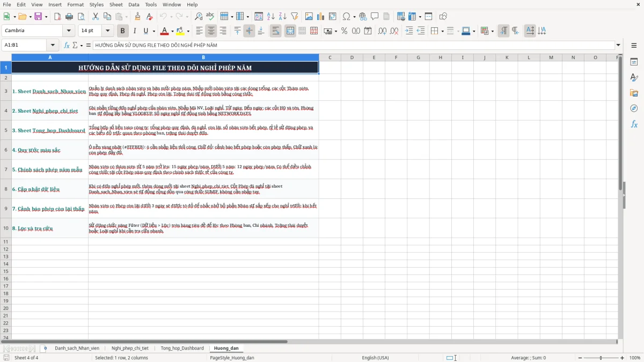644x362 pixels.
Task: Open the Tools menu
Action: click(x=151, y=4)
